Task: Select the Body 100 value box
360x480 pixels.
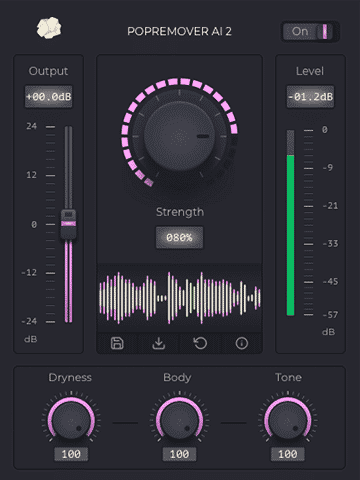Action: point(179,454)
